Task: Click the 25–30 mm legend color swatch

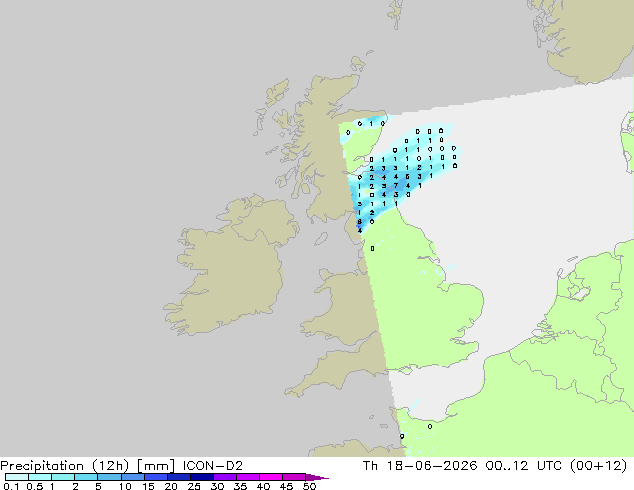Action: (x=202, y=477)
